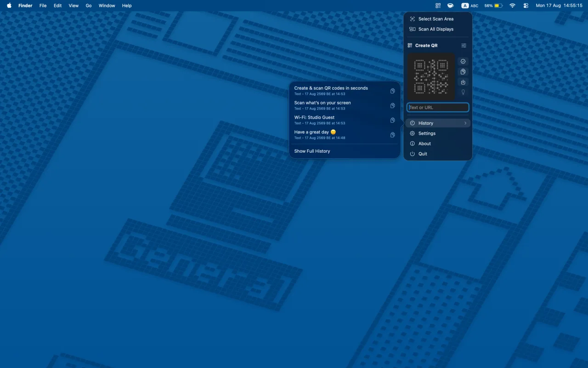Open Control Center from the menu bar
Viewport: 588px width, 368px height.
pyautogui.click(x=526, y=6)
